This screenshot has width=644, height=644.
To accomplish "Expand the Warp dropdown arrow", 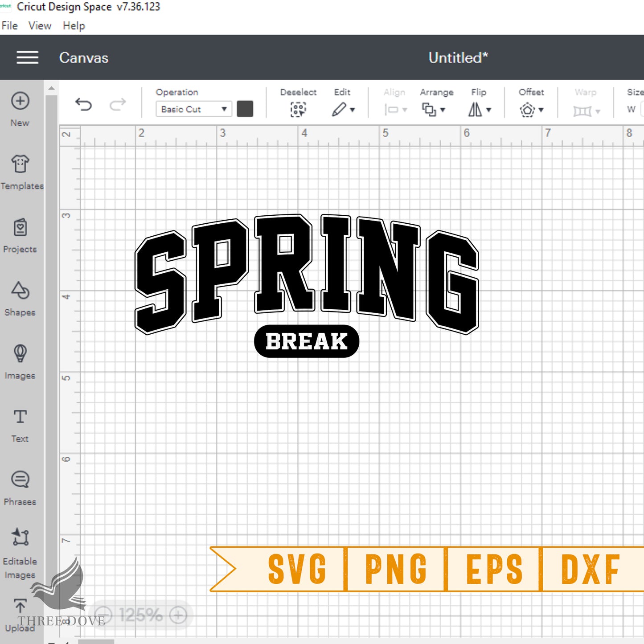I will pyautogui.click(x=598, y=111).
